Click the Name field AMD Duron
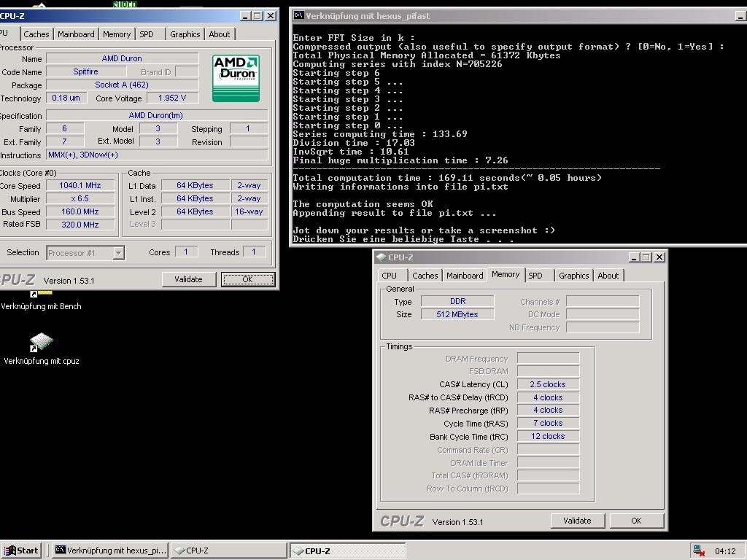The image size is (747, 560). [122, 58]
